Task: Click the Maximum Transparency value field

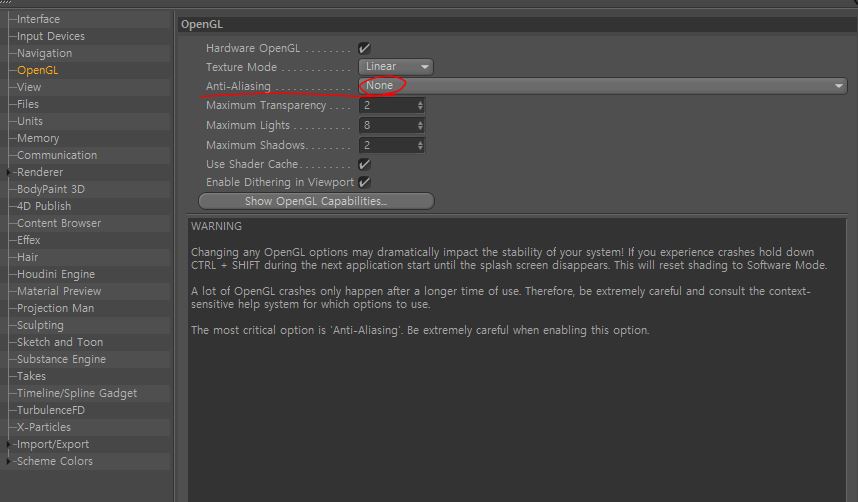Action: point(387,106)
